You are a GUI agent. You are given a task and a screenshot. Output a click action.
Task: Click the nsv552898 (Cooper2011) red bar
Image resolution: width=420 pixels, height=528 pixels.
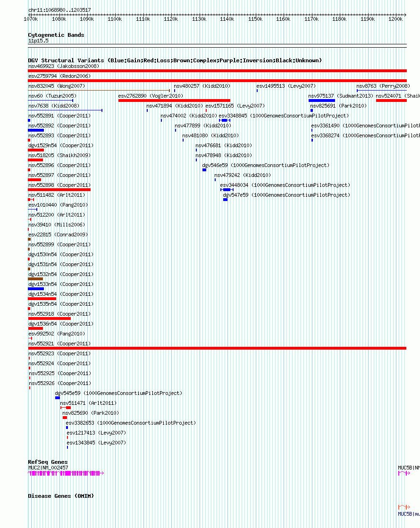pos(59,190)
